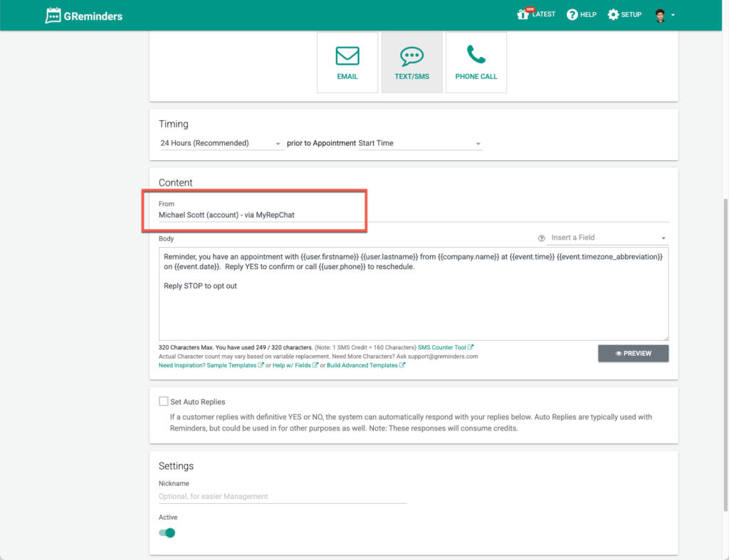The height and width of the screenshot is (560, 729).
Task: Enable the Set Auto Replies checkbox
Action: point(164,401)
